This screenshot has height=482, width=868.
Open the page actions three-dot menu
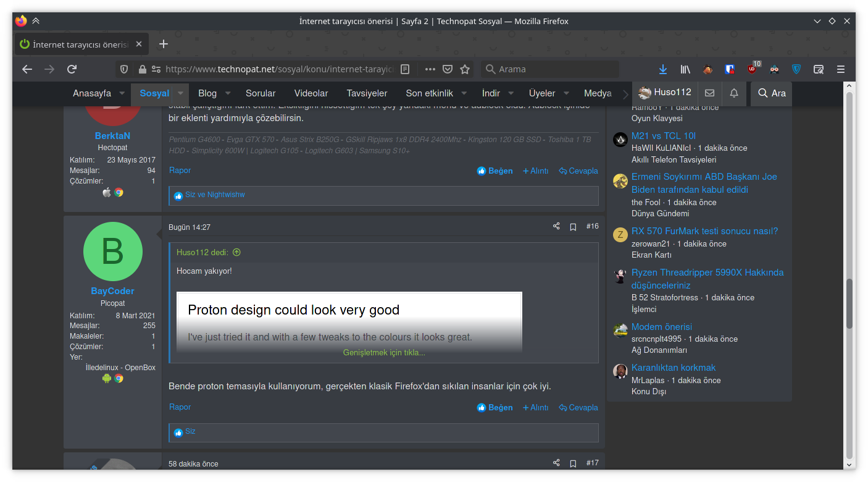tap(430, 69)
